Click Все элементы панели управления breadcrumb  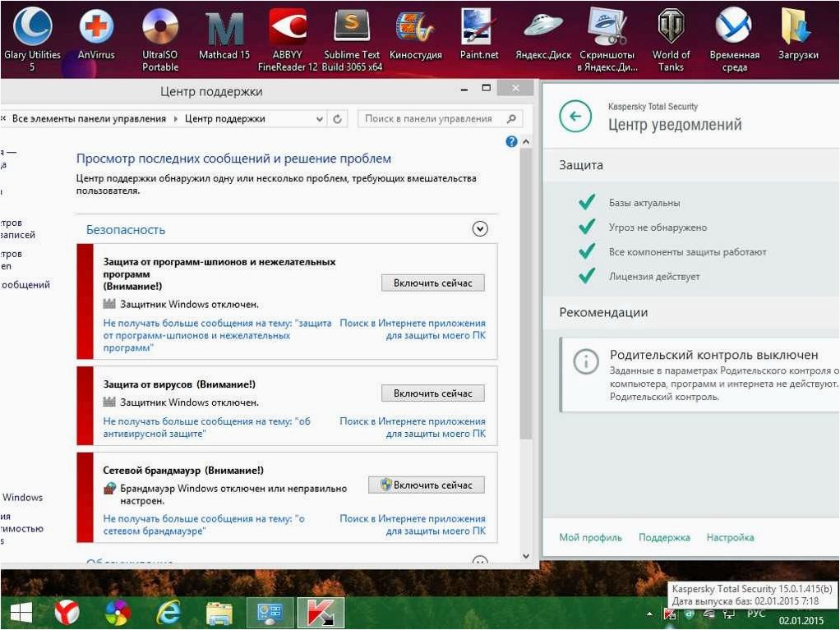click(89, 119)
